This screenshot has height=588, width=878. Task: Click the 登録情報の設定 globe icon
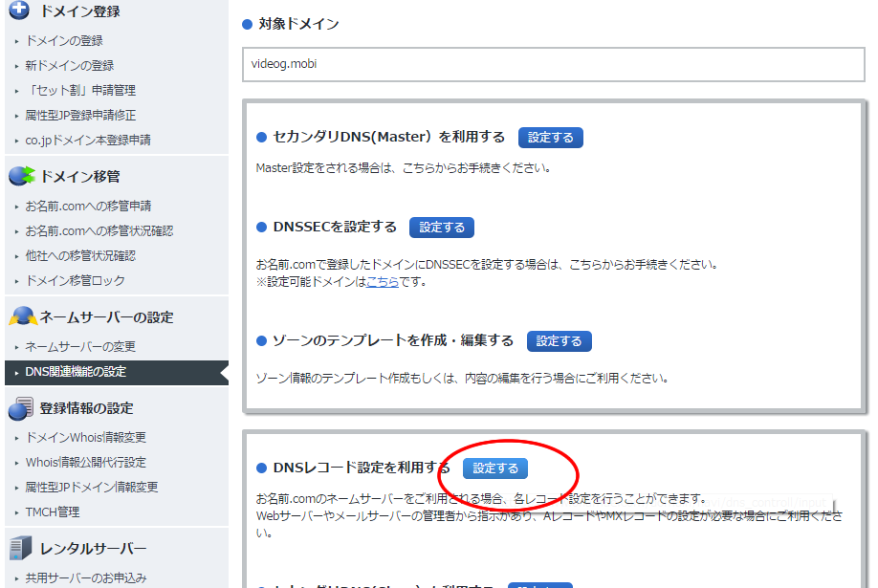point(21,408)
